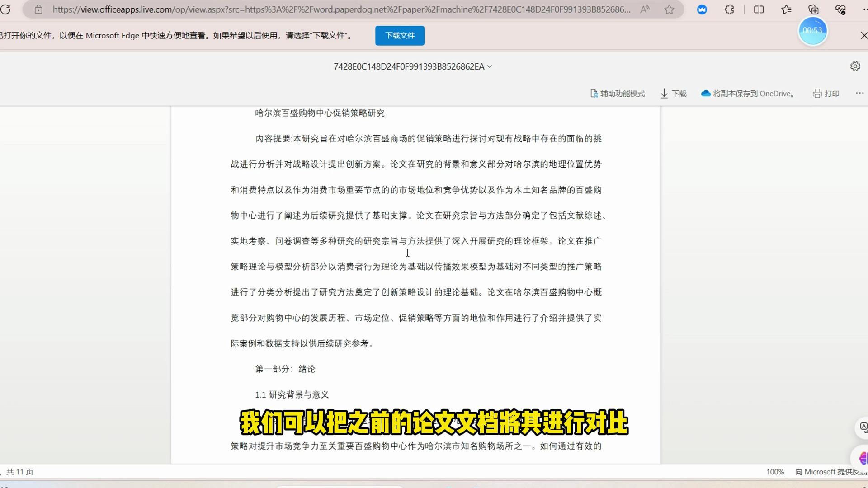Click 辅助功能模式 accessibility mode
The height and width of the screenshot is (488, 868).
(x=618, y=94)
